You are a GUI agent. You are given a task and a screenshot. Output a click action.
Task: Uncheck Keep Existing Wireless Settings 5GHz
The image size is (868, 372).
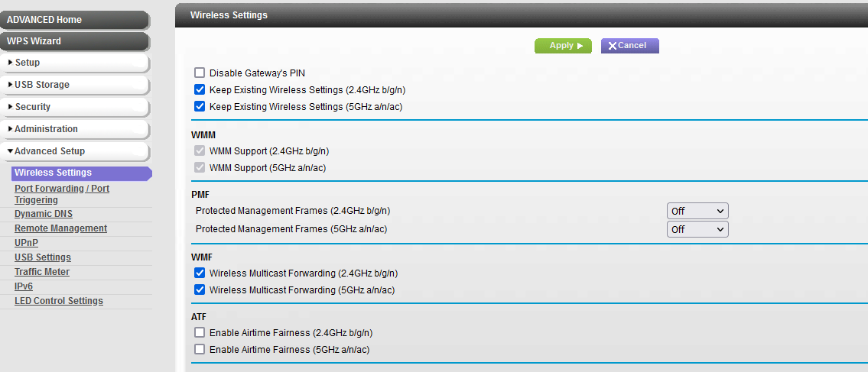[x=200, y=106]
